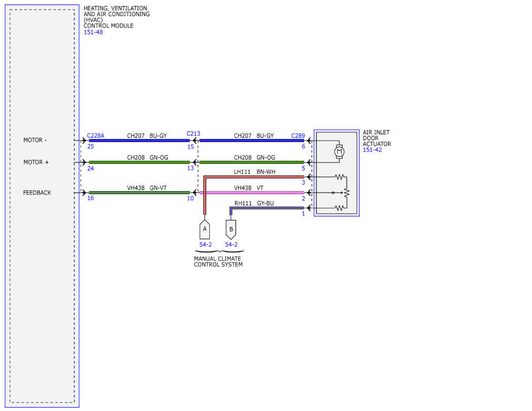The width and height of the screenshot is (532, 411).
Task: Click the motor M symbol in actuator
Action: (x=339, y=152)
